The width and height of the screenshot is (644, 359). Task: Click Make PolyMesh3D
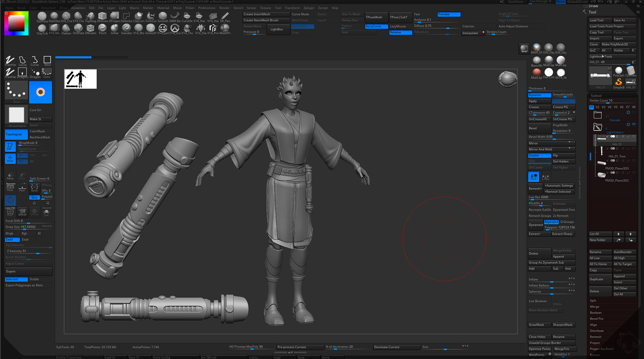[x=618, y=44]
